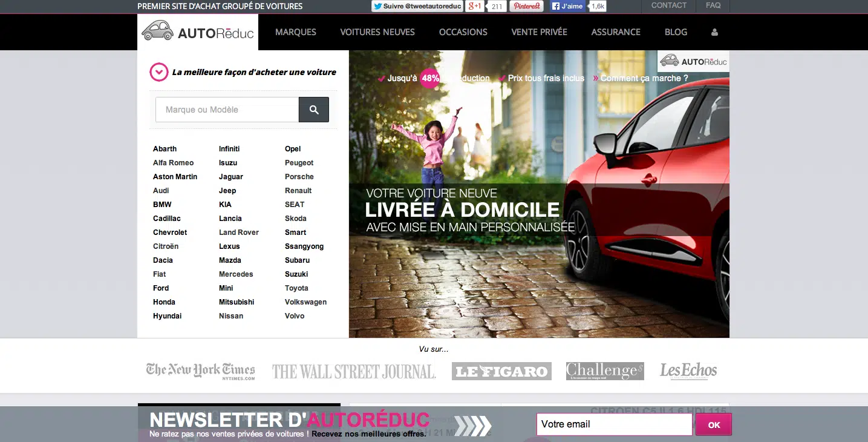Select the Infiniti brand

229,149
